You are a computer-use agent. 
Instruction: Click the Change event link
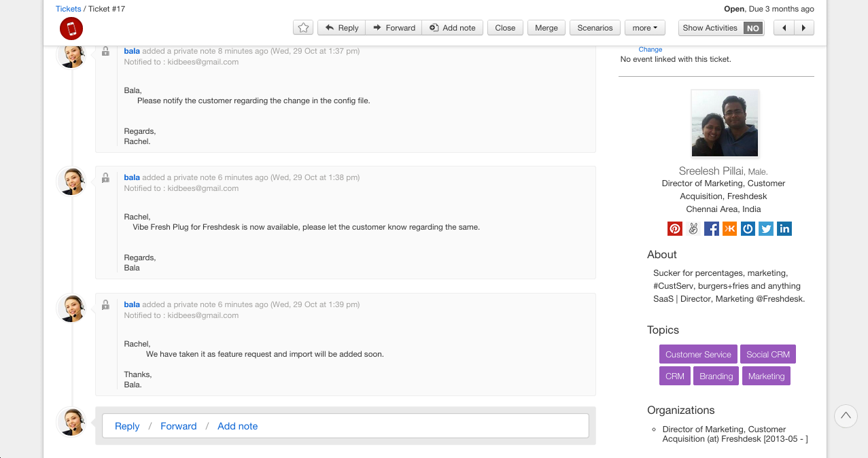[650, 49]
